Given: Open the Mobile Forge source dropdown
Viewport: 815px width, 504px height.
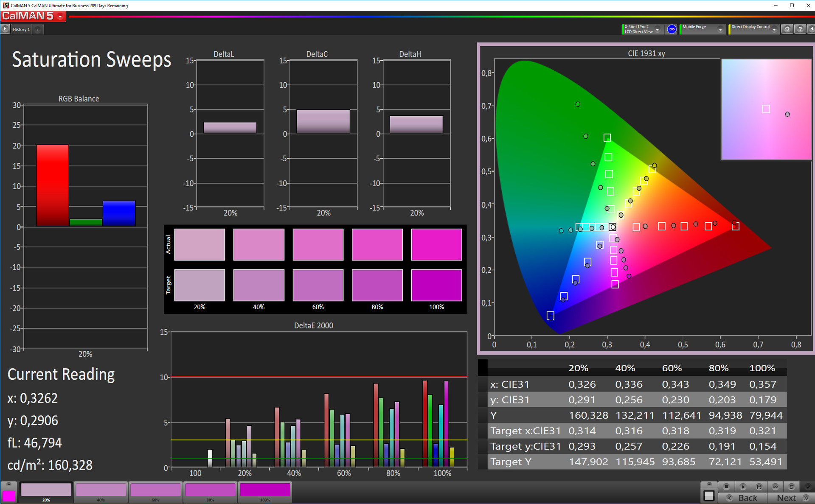Looking at the screenshot, I should point(720,29).
